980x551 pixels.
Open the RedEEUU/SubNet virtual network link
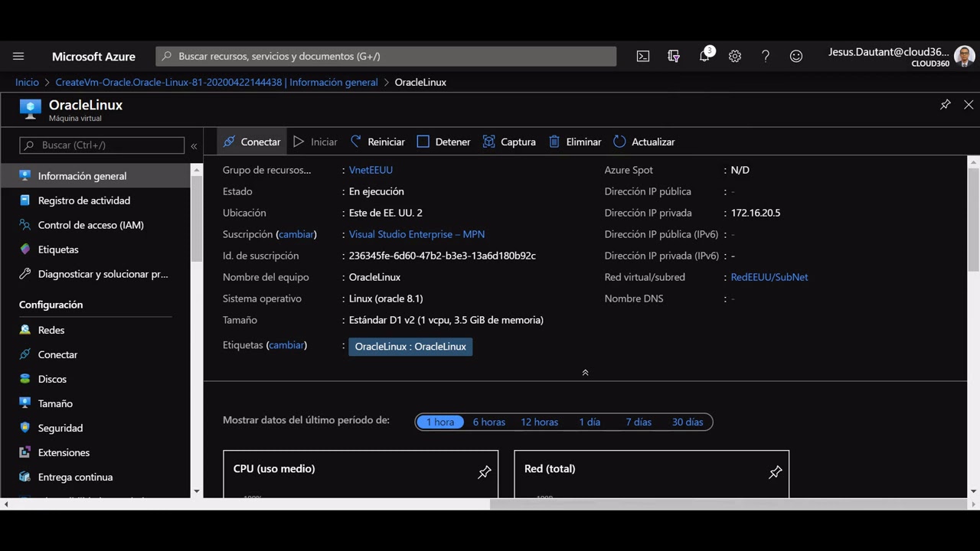pos(769,277)
